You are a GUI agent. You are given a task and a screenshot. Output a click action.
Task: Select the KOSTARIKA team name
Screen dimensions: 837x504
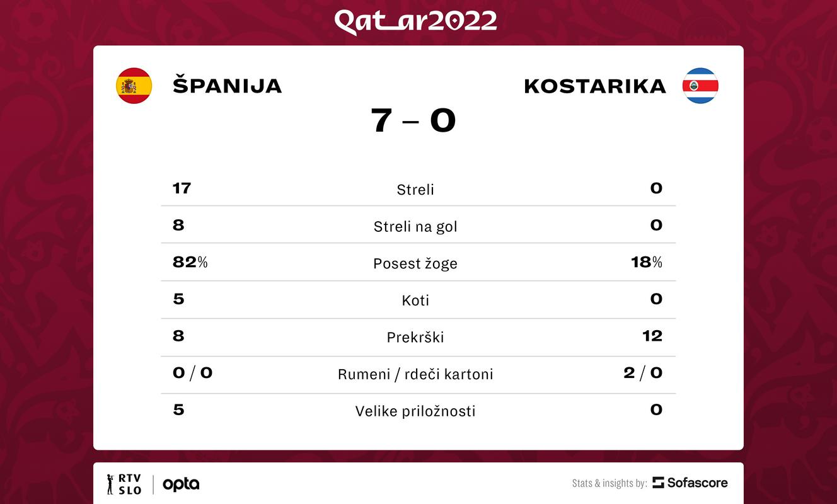(595, 86)
